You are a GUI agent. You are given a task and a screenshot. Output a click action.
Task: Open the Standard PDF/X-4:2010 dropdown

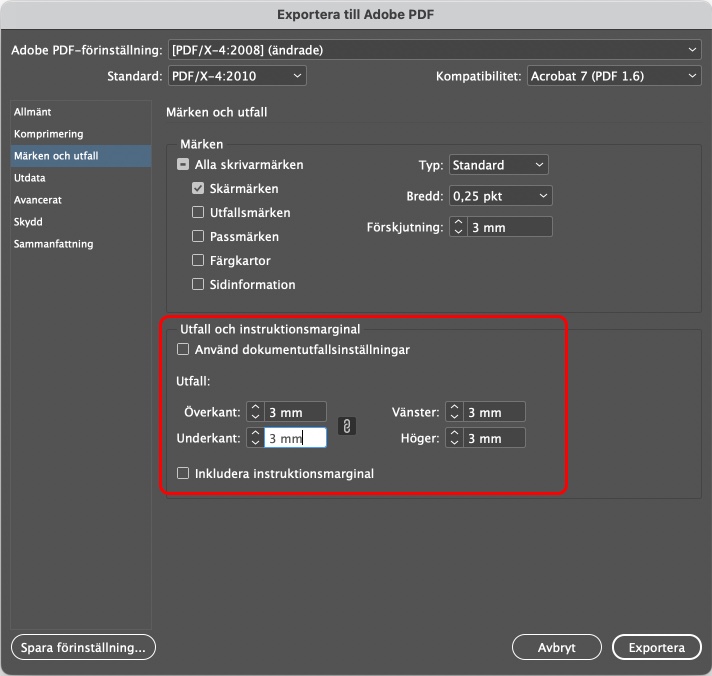(236, 76)
